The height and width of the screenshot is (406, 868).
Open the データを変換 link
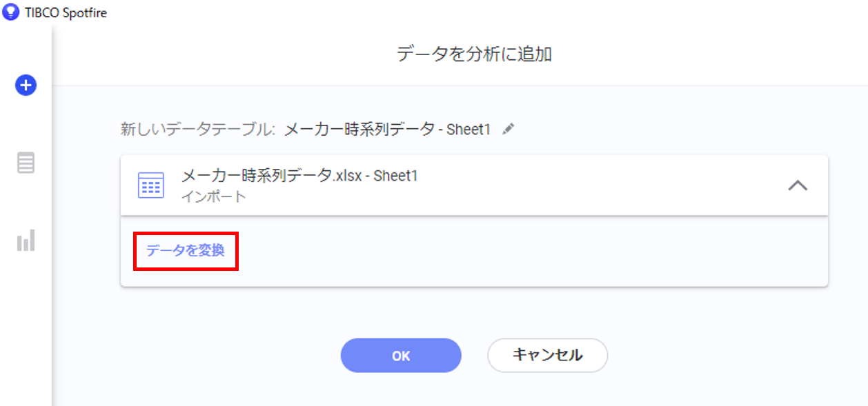pos(185,250)
